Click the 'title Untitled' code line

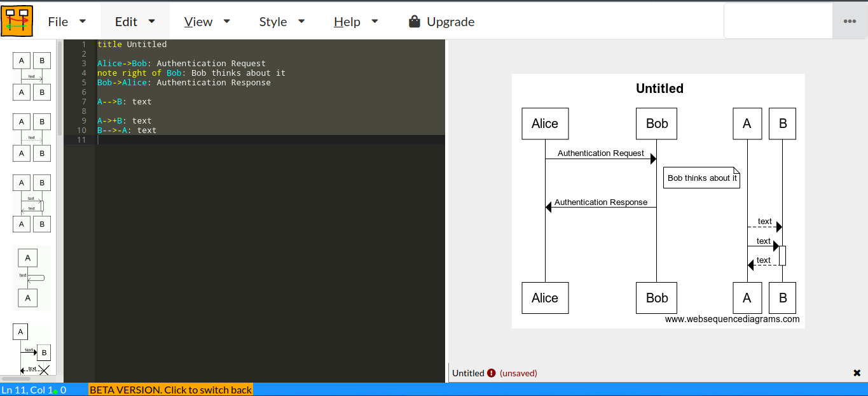point(132,45)
